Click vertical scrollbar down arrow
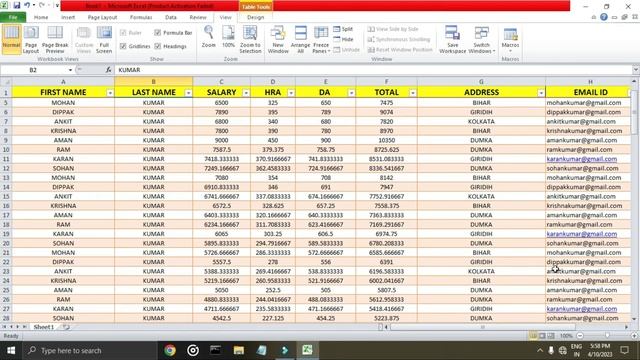Image resolution: width=640 pixels, height=360 pixels. point(634,319)
